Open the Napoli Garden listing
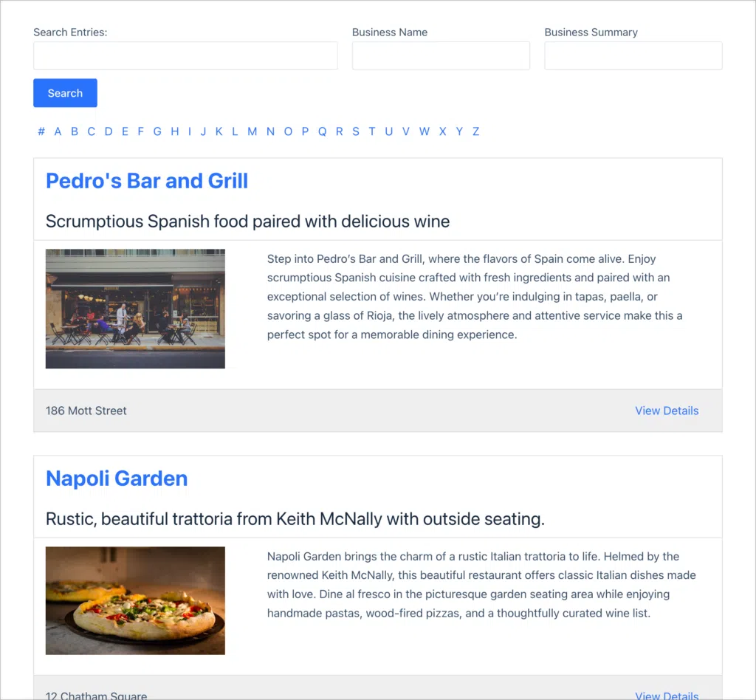756x700 pixels. point(116,478)
